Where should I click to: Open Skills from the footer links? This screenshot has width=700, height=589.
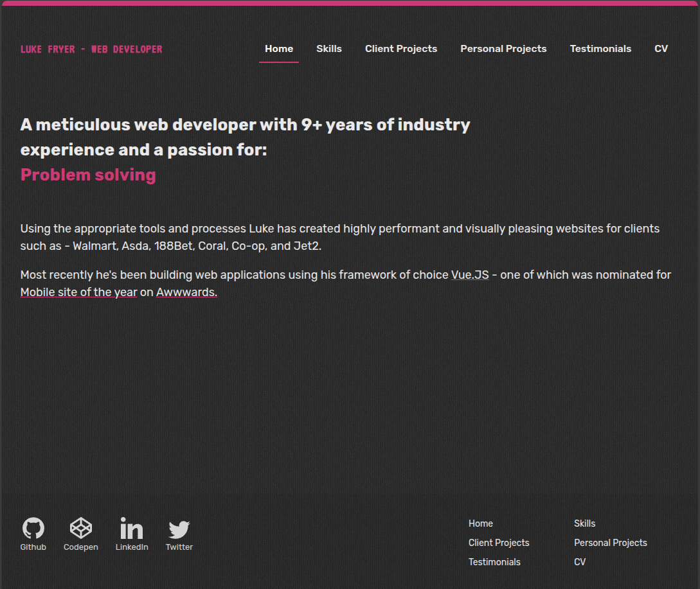[x=584, y=523]
